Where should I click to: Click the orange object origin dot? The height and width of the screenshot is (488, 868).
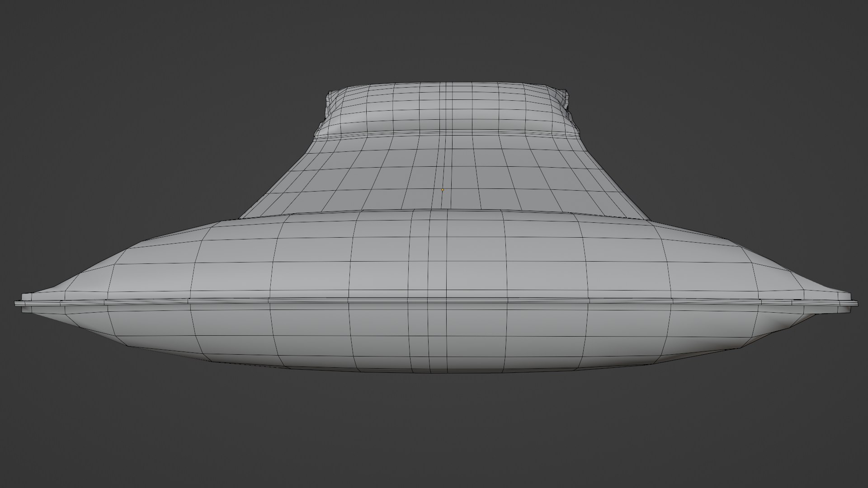point(443,190)
